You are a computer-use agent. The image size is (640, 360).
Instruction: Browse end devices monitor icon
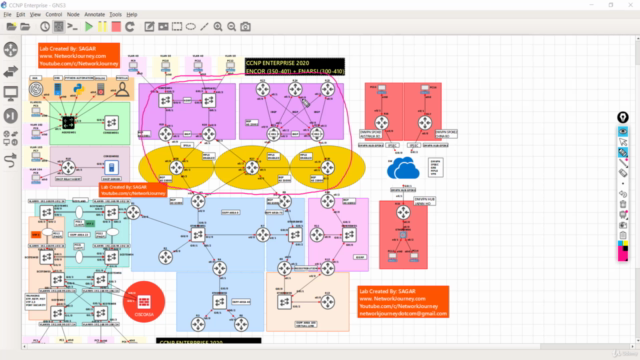click(x=11, y=93)
